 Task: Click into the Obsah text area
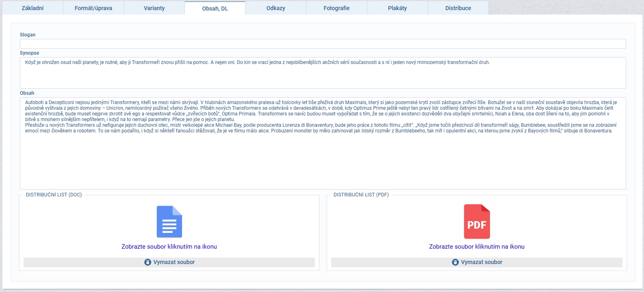click(x=323, y=162)
